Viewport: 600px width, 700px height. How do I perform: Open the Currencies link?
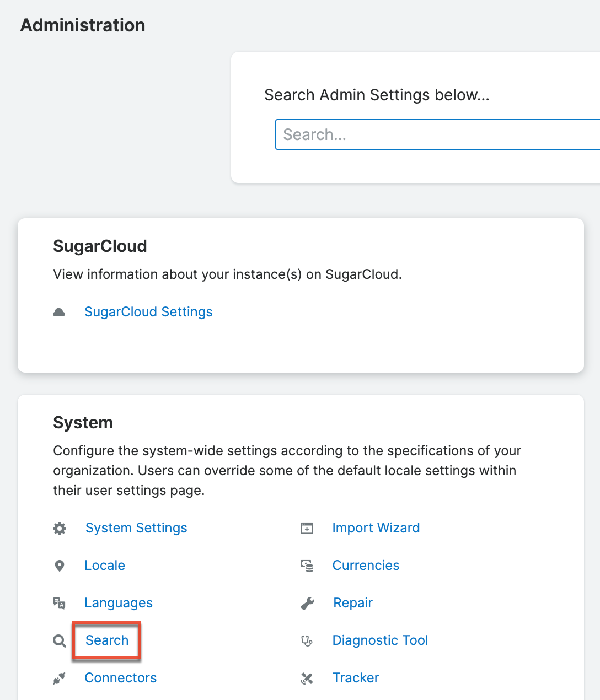[x=366, y=566]
